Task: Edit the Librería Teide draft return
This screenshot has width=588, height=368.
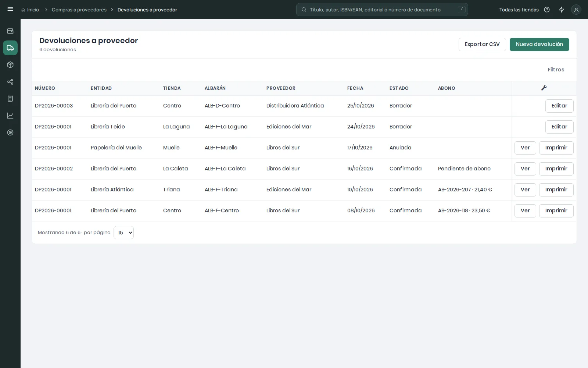Action: [x=559, y=127]
